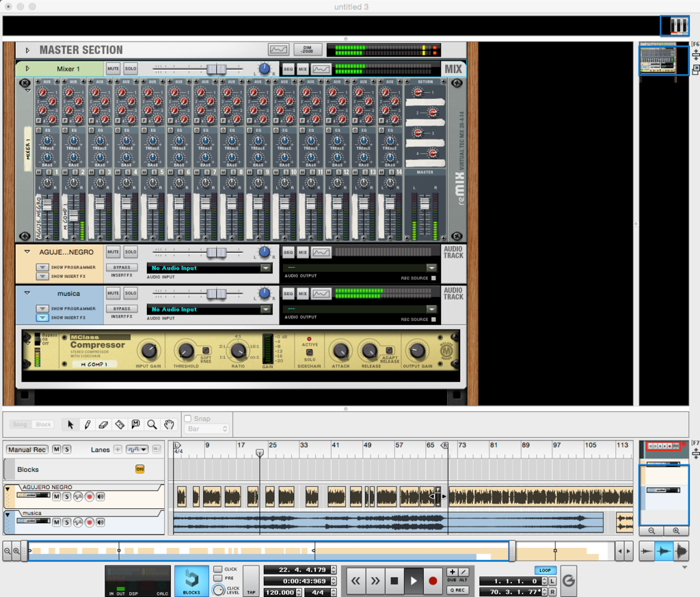Viewport: 700px width, 597px height.
Task: Fast forward using the double right arrow
Action: [375, 581]
